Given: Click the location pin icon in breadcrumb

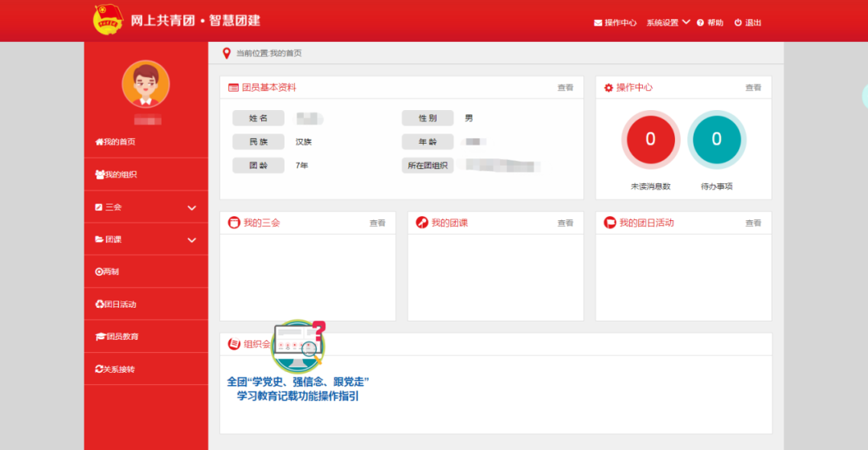Looking at the screenshot, I should [x=226, y=53].
